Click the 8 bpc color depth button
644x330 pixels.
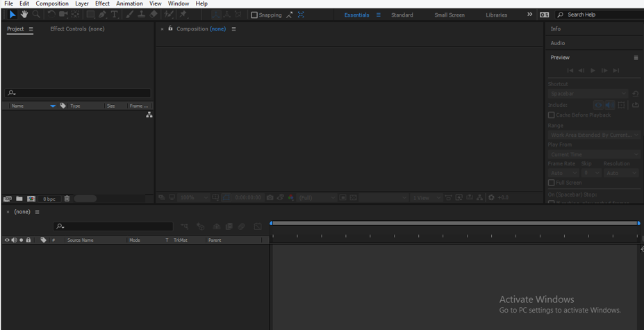pos(50,199)
